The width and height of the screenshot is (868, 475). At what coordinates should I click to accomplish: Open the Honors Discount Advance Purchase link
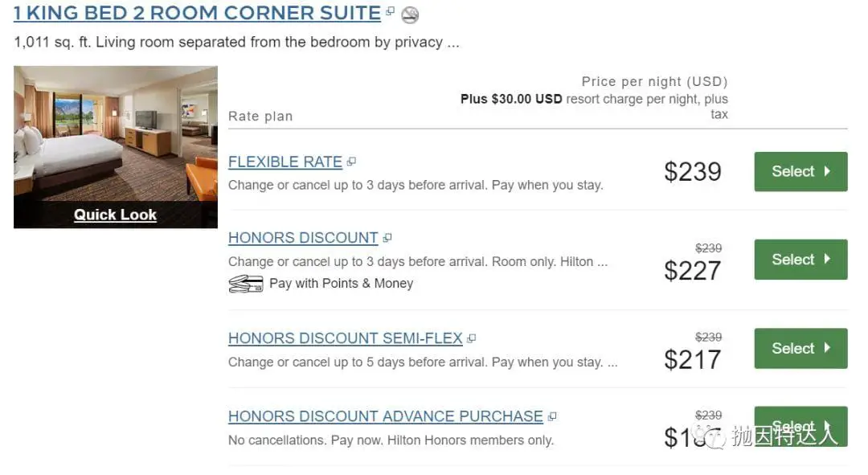coord(386,416)
